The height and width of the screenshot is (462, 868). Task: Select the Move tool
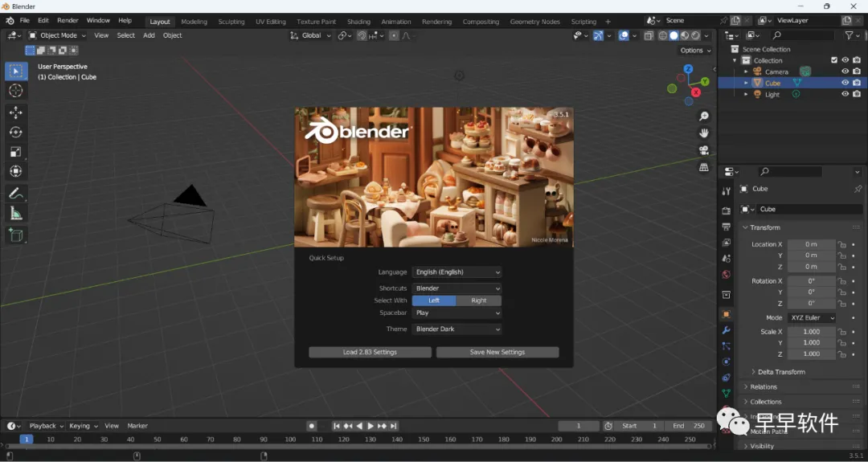click(16, 112)
